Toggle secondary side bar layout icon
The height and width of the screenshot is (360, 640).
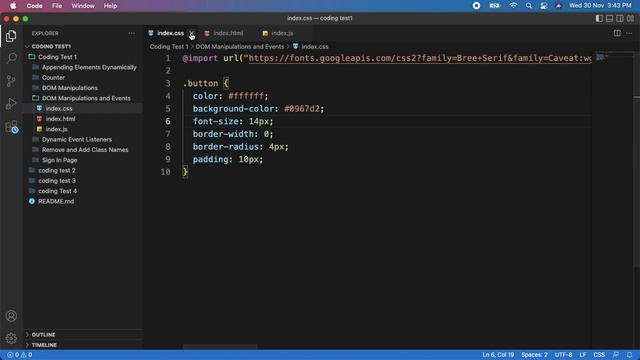pos(620,18)
